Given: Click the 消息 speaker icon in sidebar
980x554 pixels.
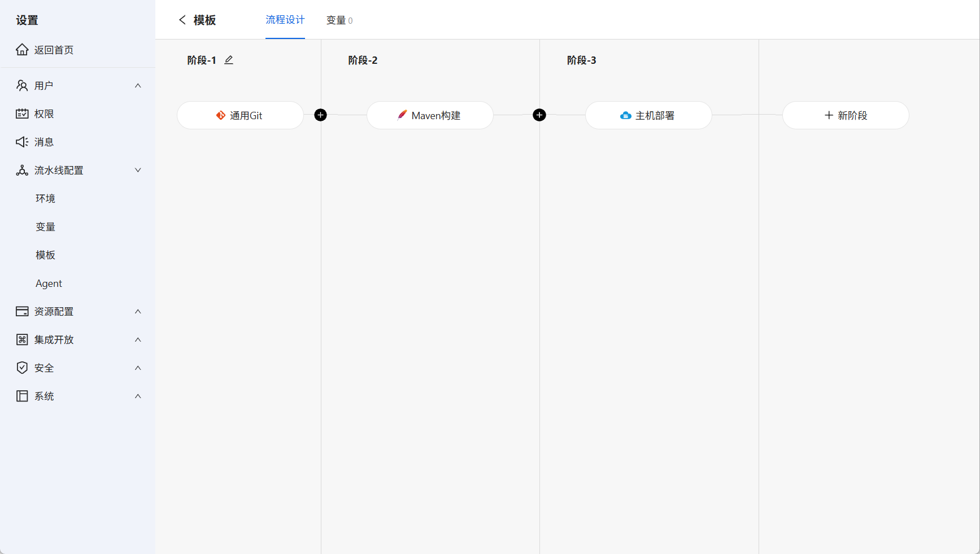Looking at the screenshot, I should click(x=22, y=142).
